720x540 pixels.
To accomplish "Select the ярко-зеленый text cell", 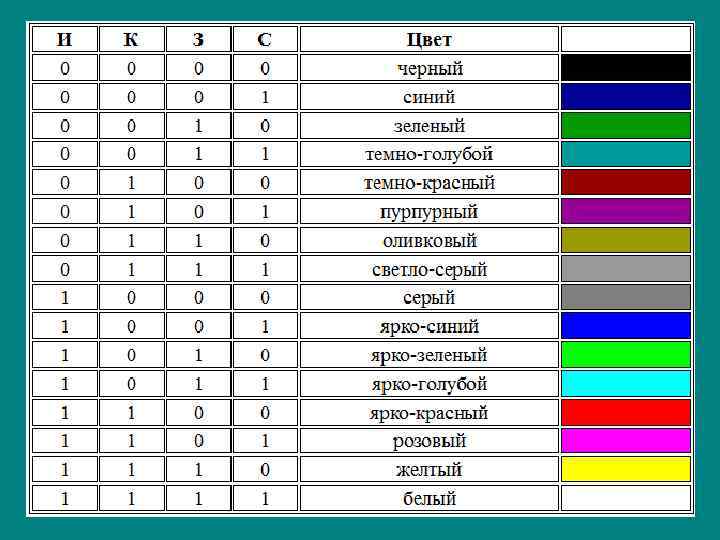I will pos(429,354).
